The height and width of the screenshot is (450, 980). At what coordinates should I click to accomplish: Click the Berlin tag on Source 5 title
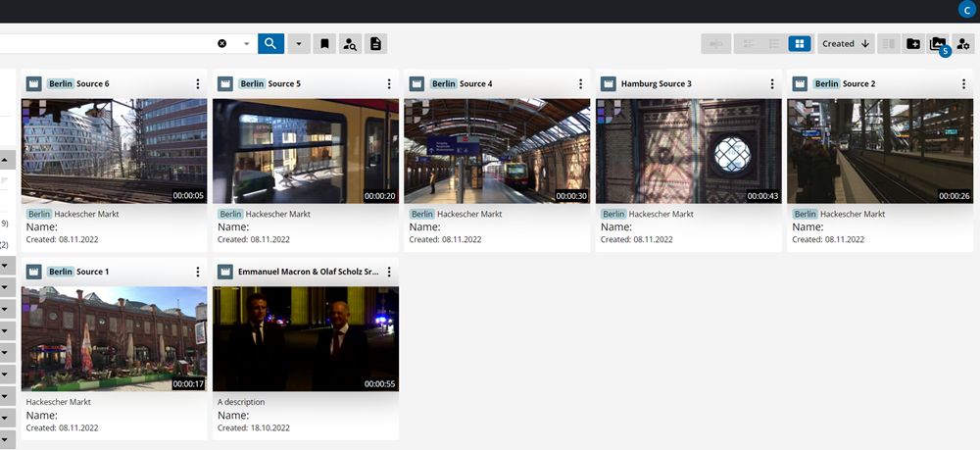click(x=252, y=84)
